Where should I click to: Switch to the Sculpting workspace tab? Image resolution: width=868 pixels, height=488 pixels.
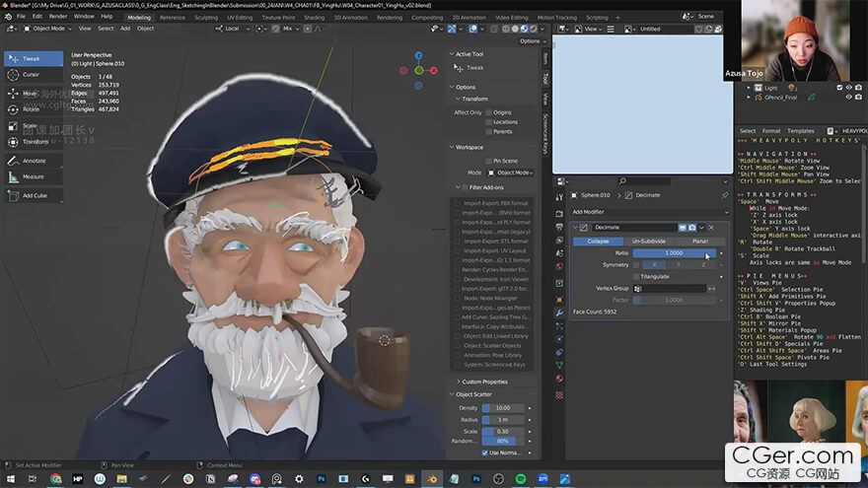pyautogui.click(x=206, y=17)
